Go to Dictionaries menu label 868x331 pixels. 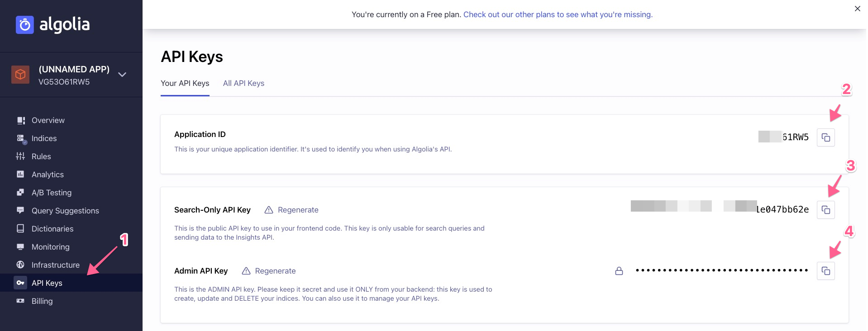click(x=52, y=229)
